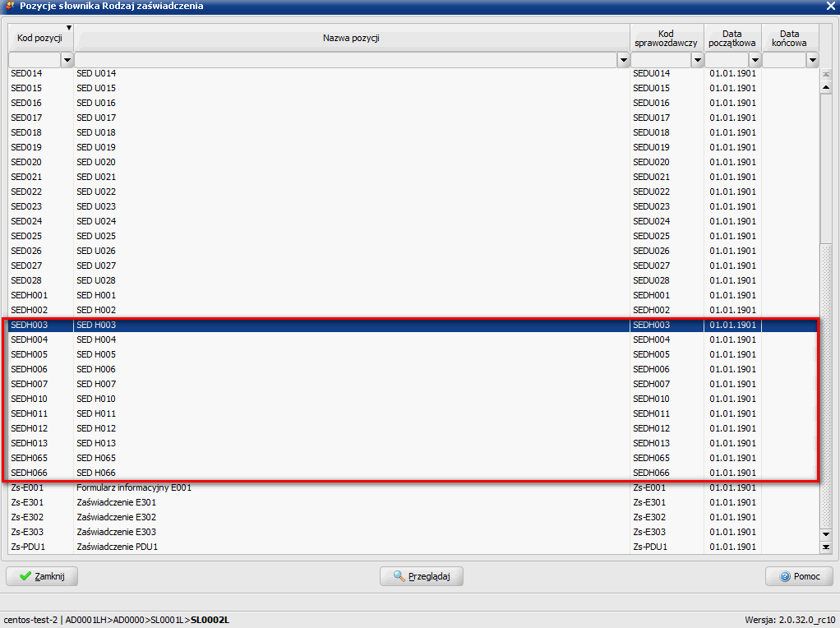Select row Zs-E303
The height and width of the screenshot is (628, 840).
pos(413,532)
